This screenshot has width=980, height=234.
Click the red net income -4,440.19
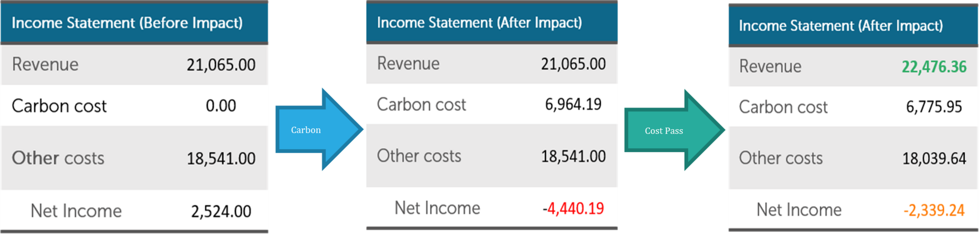click(x=573, y=209)
